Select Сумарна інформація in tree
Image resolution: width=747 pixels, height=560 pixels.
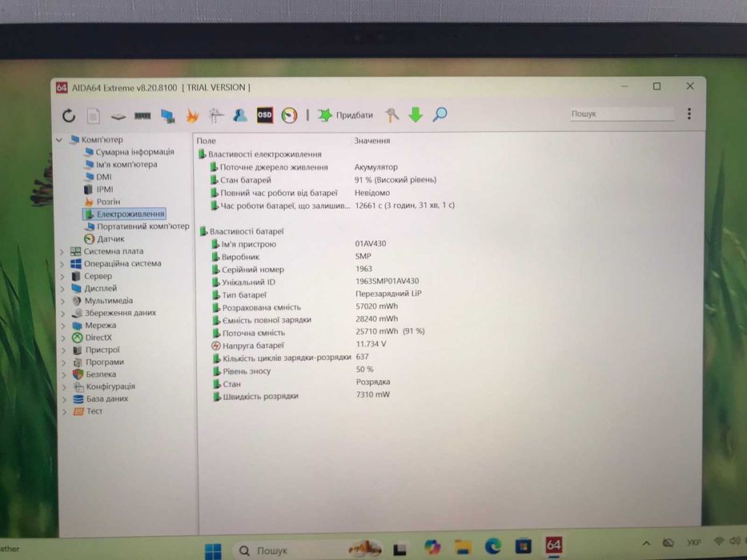coord(129,152)
